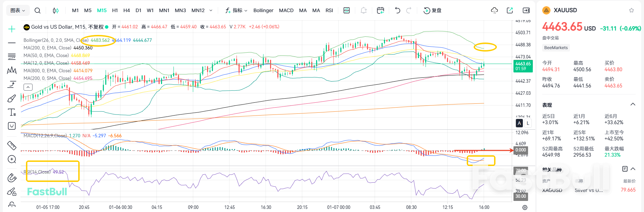Click the undo arrow in toolbar
644x212 pixels.
[x=397, y=10]
